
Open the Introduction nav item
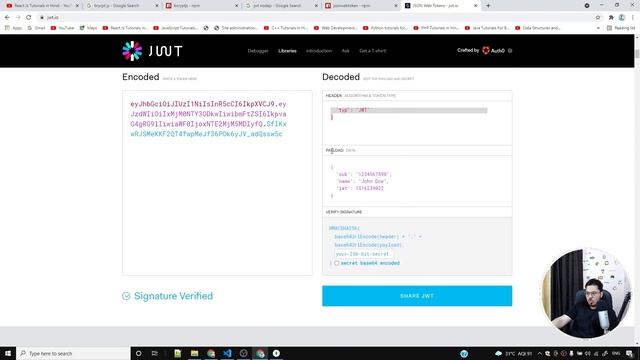click(319, 51)
